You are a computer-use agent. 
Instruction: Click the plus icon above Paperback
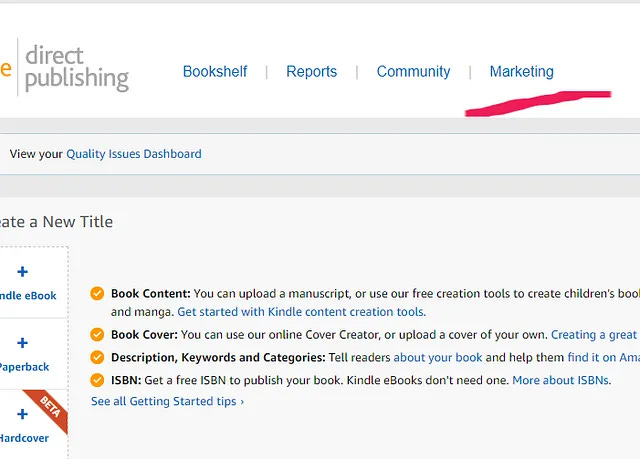click(22, 343)
